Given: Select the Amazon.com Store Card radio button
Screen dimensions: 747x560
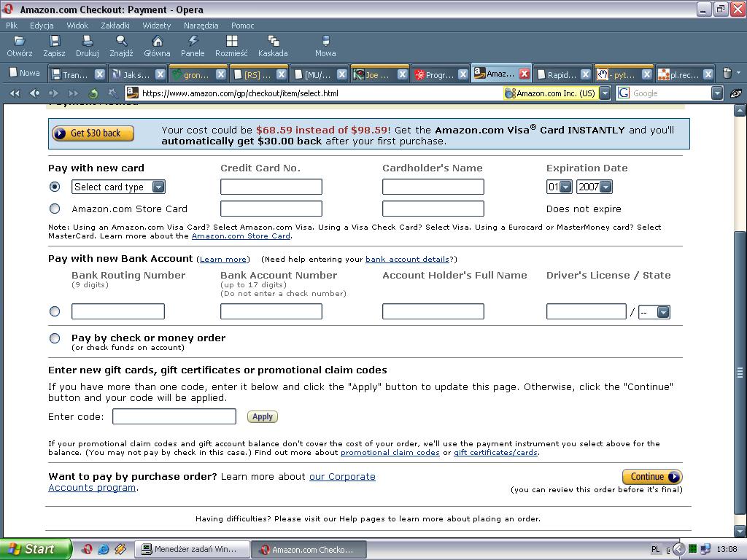Looking at the screenshot, I should (x=55, y=209).
